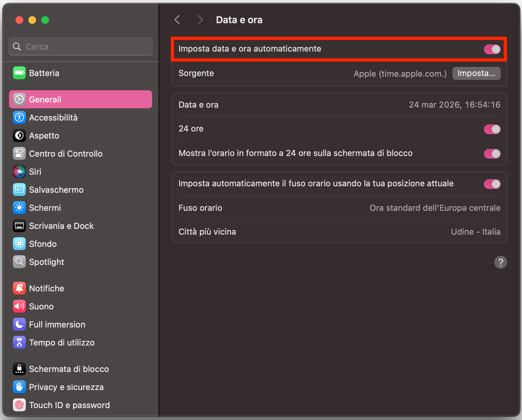Select the Accessibilità sidebar icon
Viewport: 522px width, 420px height.
[x=19, y=118]
